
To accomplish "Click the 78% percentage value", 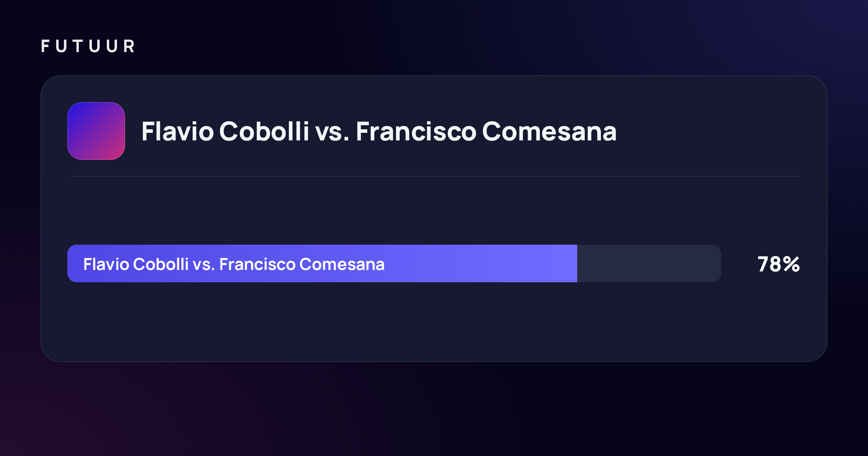I will [x=779, y=264].
